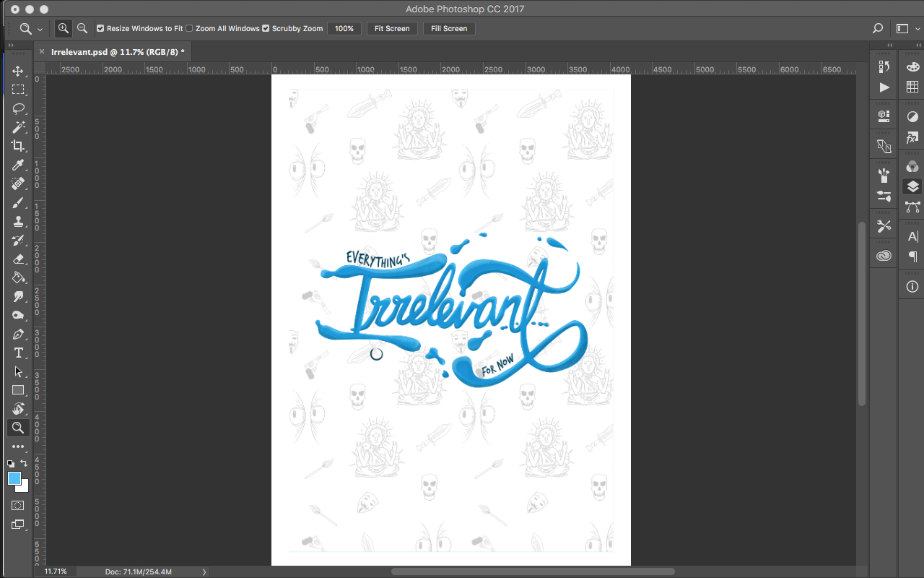
Task: Open the Actions panel play icon
Action: [x=884, y=87]
